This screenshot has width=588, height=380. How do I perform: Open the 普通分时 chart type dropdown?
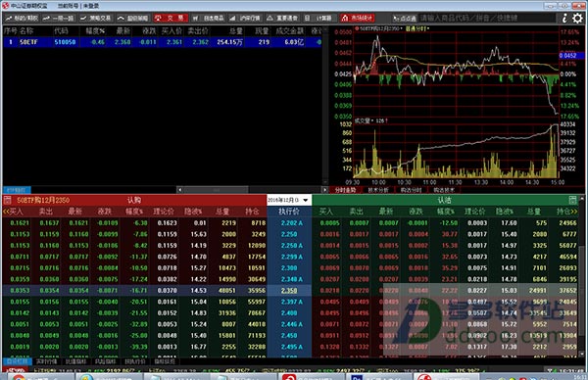[x=417, y=28]
